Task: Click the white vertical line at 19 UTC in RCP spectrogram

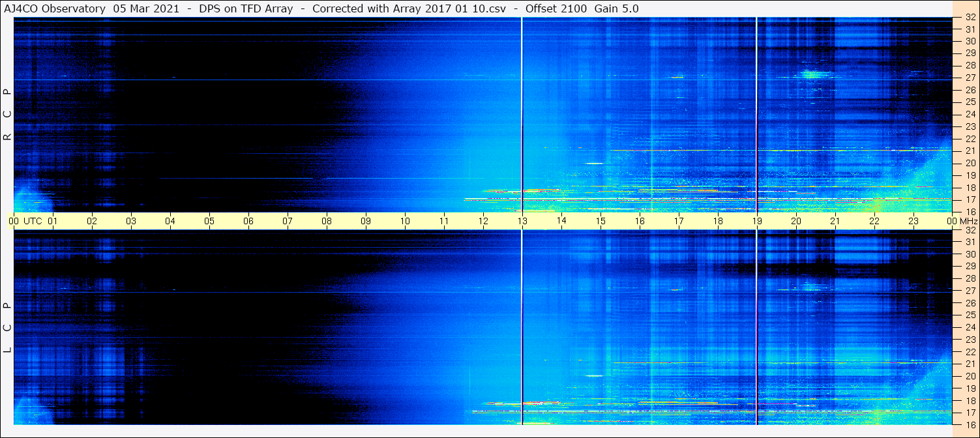Action: (756, 115)
